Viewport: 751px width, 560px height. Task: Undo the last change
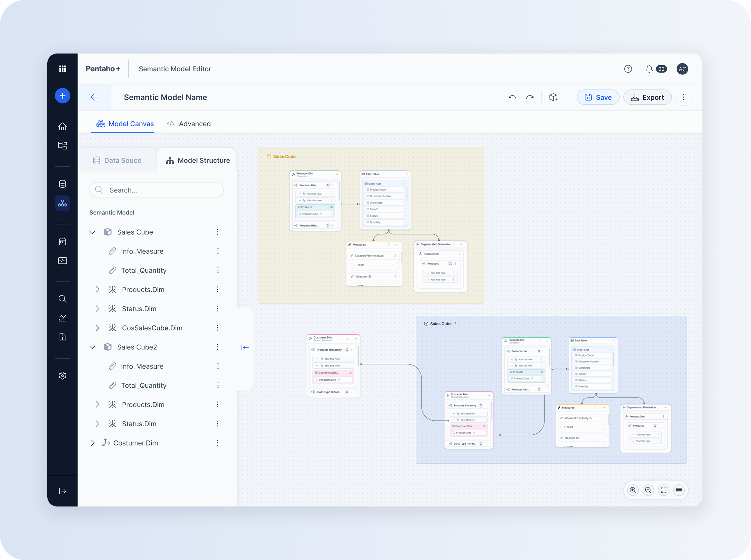click(512, 97)
